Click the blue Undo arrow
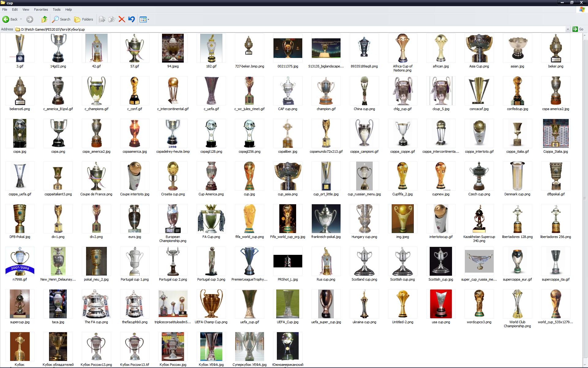588x368 pixels. [x=131, y=19]
